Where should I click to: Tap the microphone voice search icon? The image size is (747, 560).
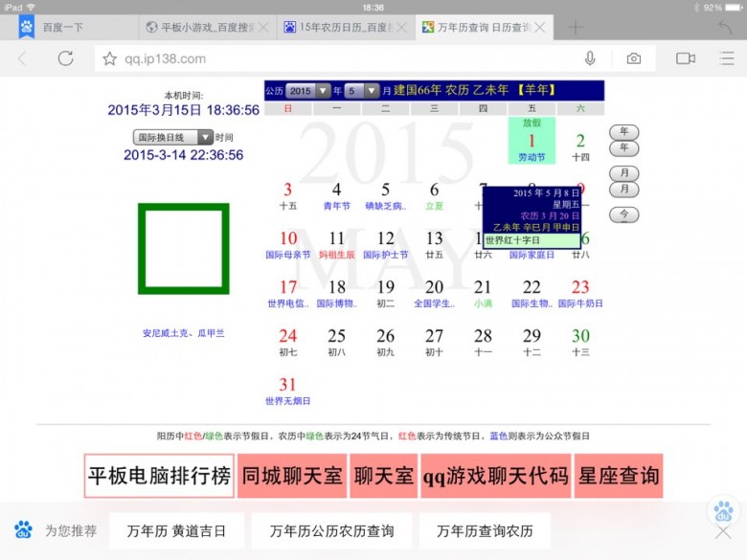(x=590, y=58)
